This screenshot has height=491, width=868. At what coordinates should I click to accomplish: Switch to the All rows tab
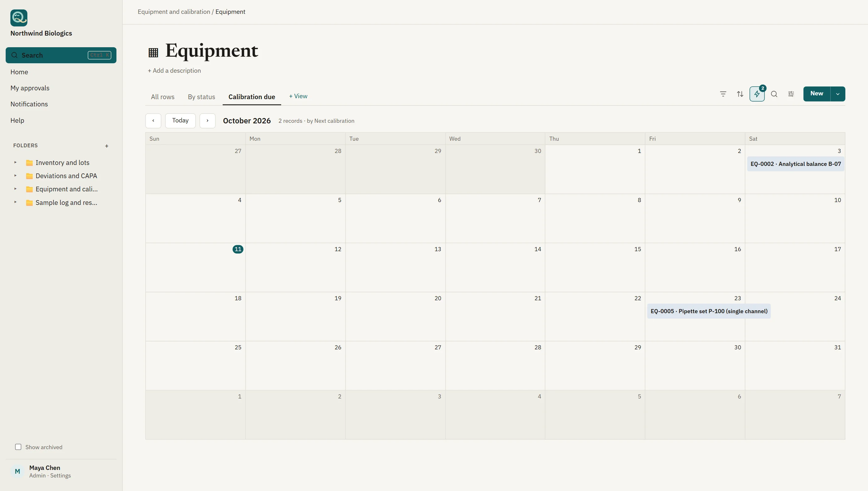163,97
